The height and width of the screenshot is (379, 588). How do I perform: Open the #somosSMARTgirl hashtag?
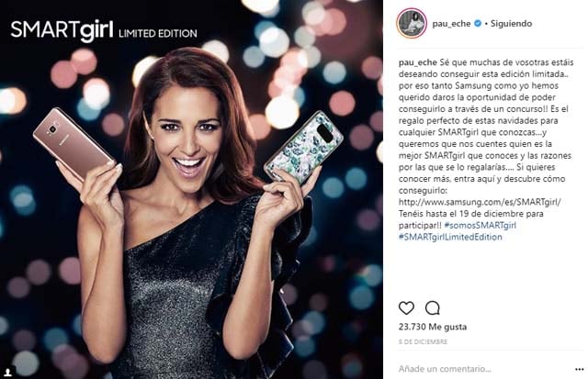tap(480, 225)
